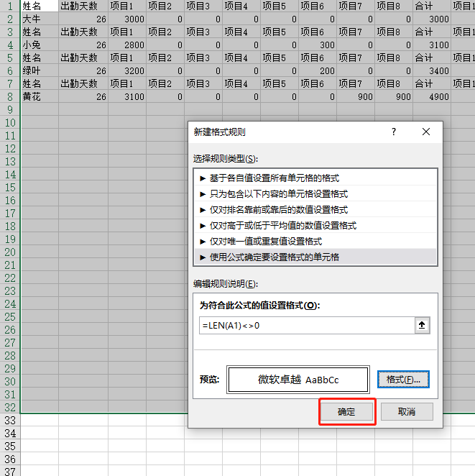Click cell with value 2800
Viewport: 475px width, 476px height.
coord(127,45)
